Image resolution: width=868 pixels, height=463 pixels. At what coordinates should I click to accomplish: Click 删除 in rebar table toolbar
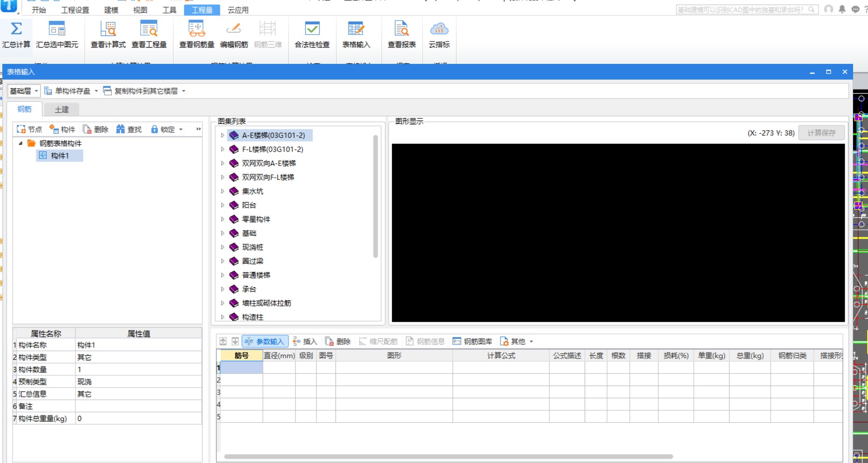(x=338, y=341)
